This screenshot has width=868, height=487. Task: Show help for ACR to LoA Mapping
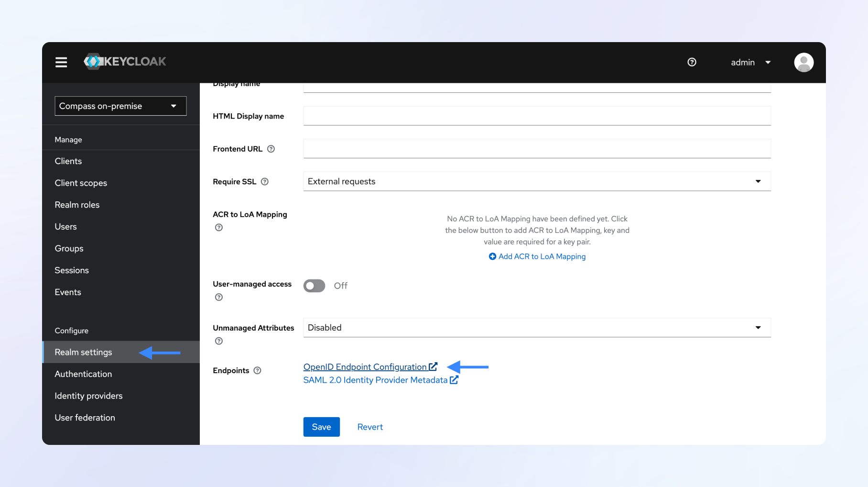coord(219,228)
